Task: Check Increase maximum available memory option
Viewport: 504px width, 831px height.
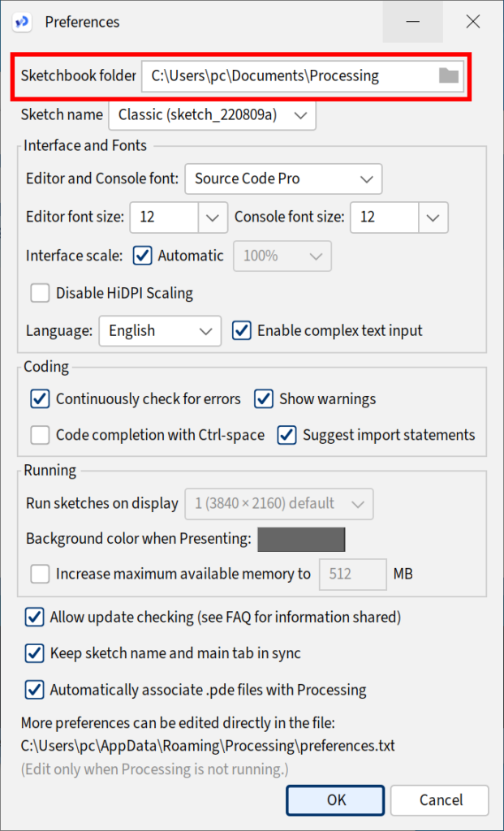Action: [41, 574]
